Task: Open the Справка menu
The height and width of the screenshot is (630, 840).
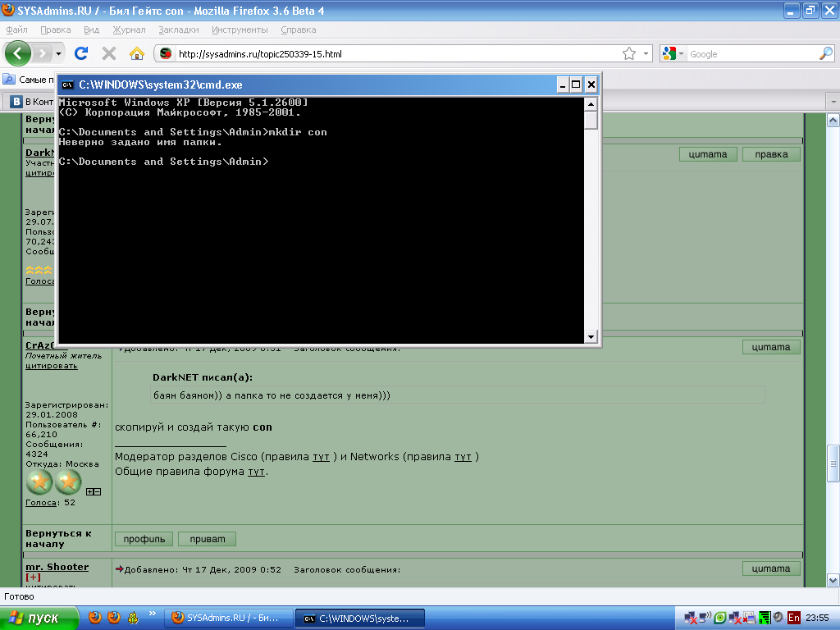Action: (x=299, y=30)
